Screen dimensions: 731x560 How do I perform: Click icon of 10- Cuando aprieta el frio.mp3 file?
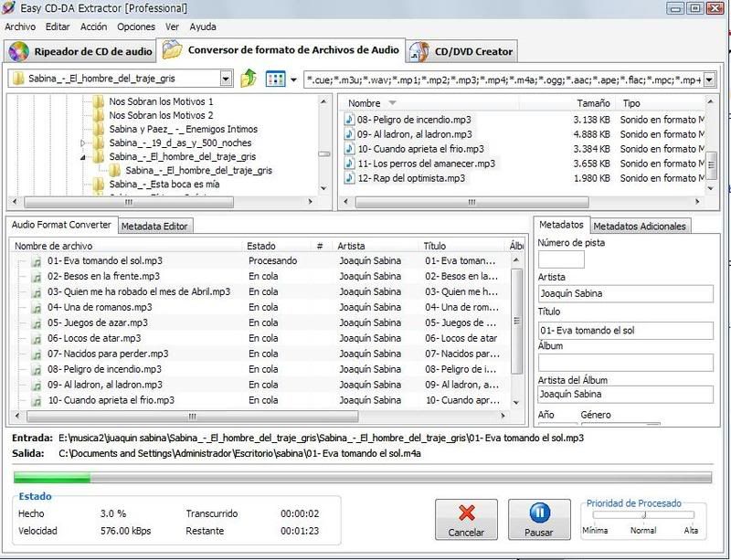(x=349, y=149)
